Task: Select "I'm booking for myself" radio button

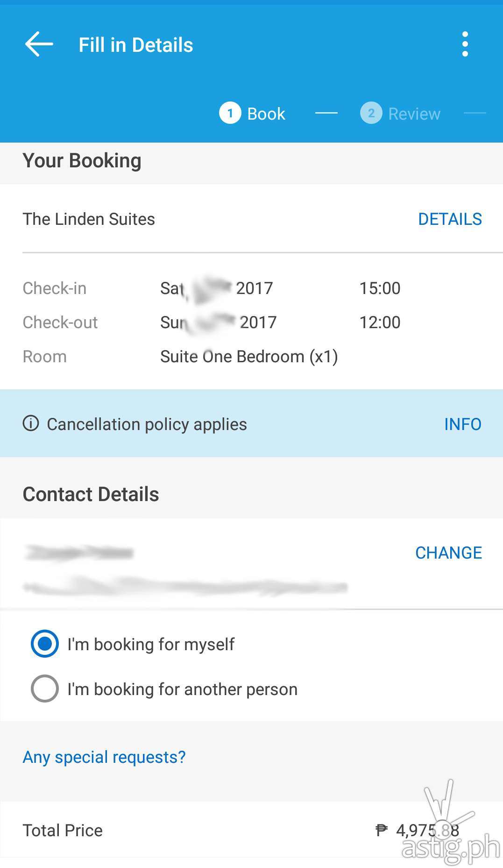Action: coord(45,644)
